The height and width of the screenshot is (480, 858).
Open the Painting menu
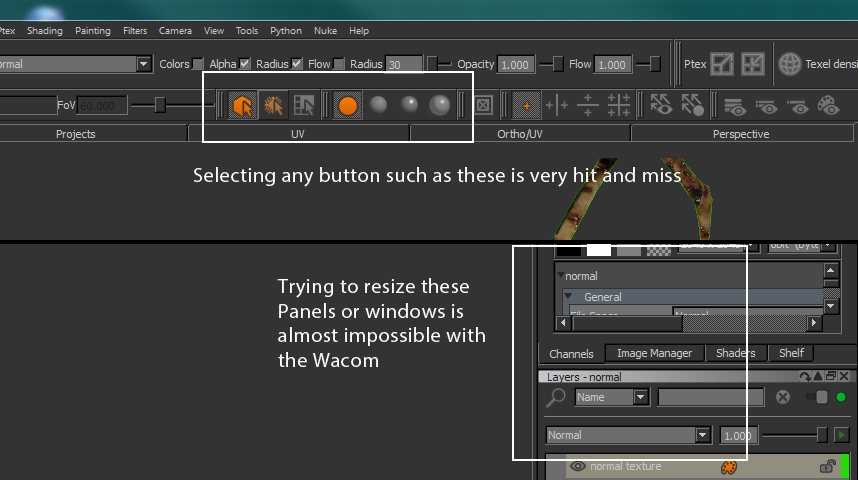click(92, 31)
